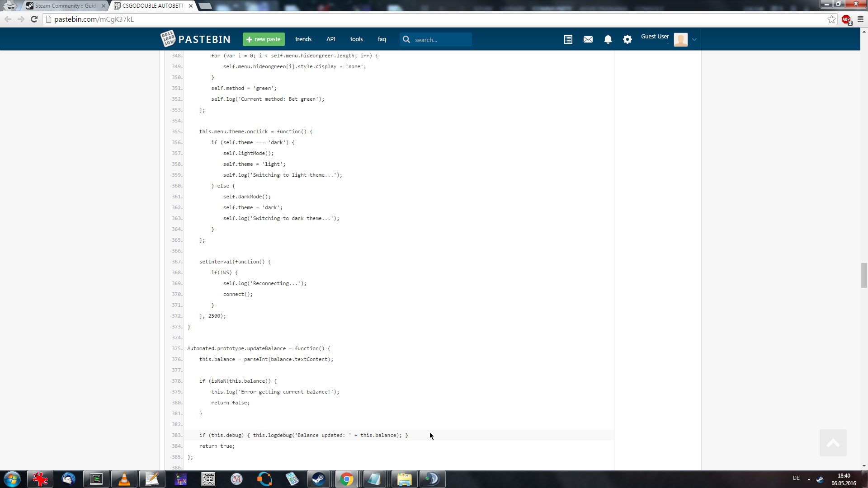868x488 pixels.
Task: Open the faq link
Action: 382,39
